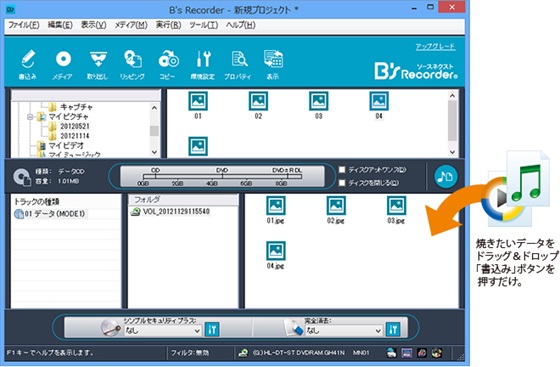Click the アップグレード link

coord(435,46)
